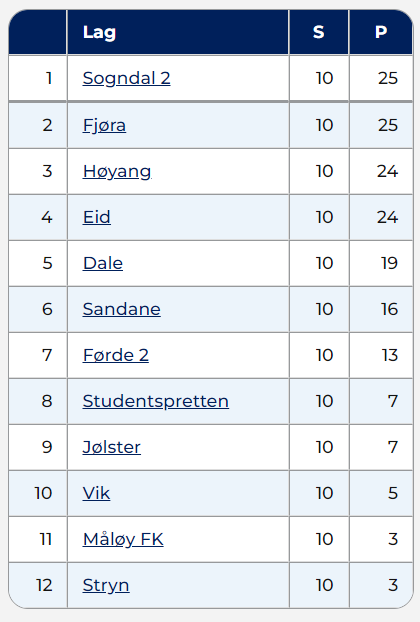Click Førde 2 points value 13
420x622 pixels.
coord(389,355)
